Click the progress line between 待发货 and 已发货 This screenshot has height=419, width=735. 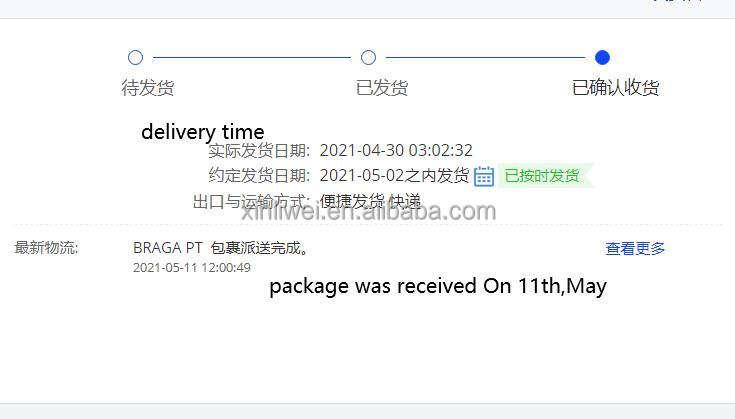(x=252, y=58)
